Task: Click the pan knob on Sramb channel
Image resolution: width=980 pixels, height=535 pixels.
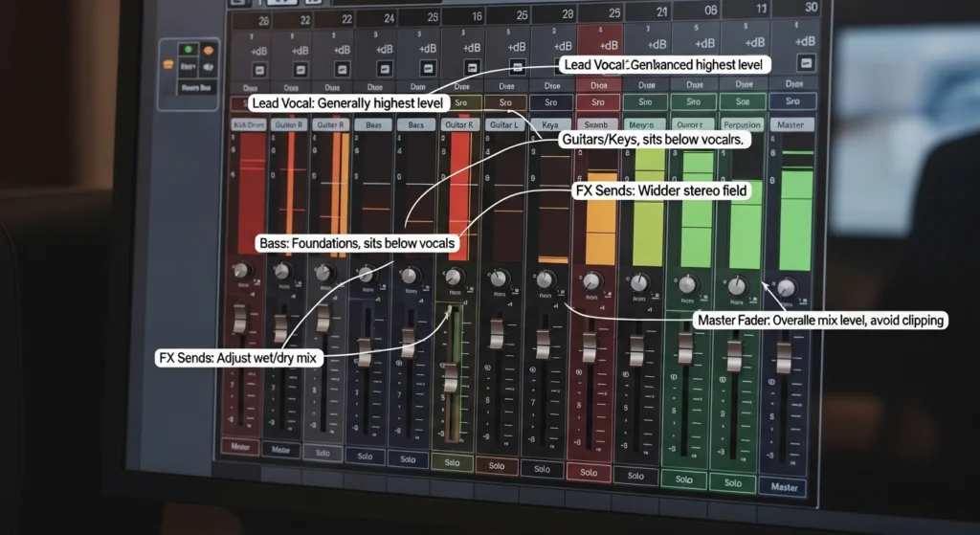Action: (591, 281)
